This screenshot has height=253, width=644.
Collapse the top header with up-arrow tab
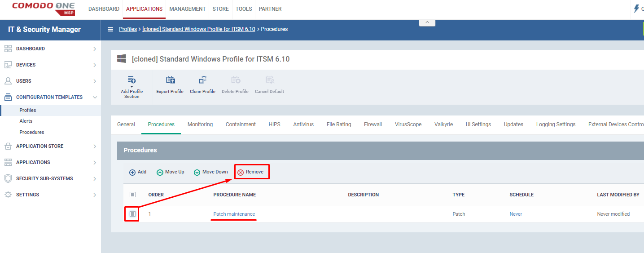coord(427,22)
